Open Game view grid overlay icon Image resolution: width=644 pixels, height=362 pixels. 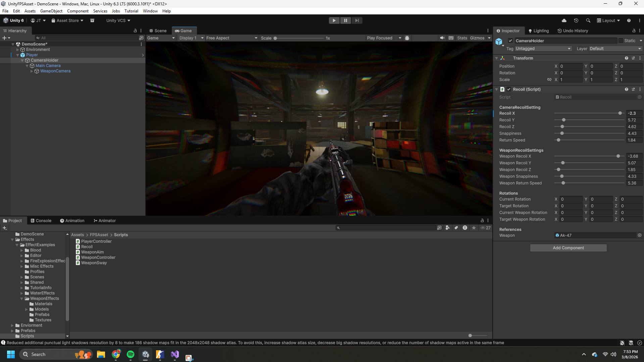click(451, 38)
